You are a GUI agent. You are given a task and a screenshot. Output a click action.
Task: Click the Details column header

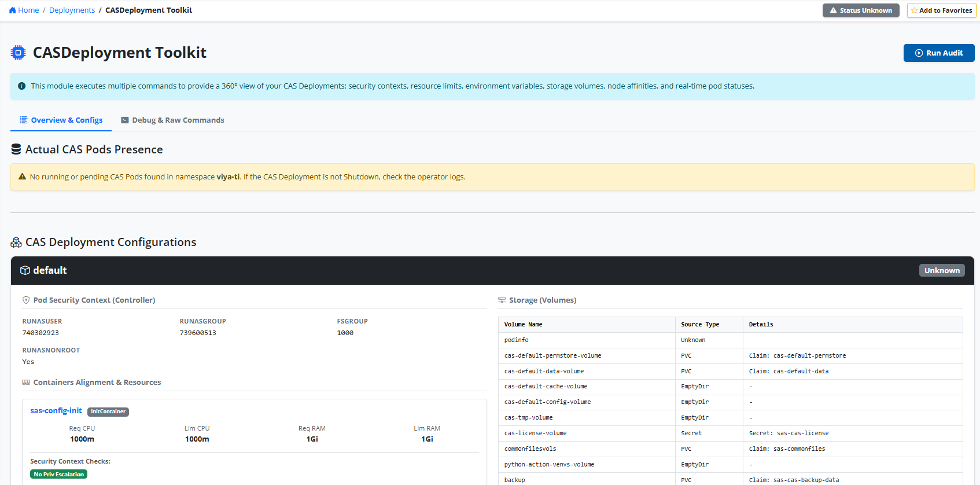coord(853,325)
